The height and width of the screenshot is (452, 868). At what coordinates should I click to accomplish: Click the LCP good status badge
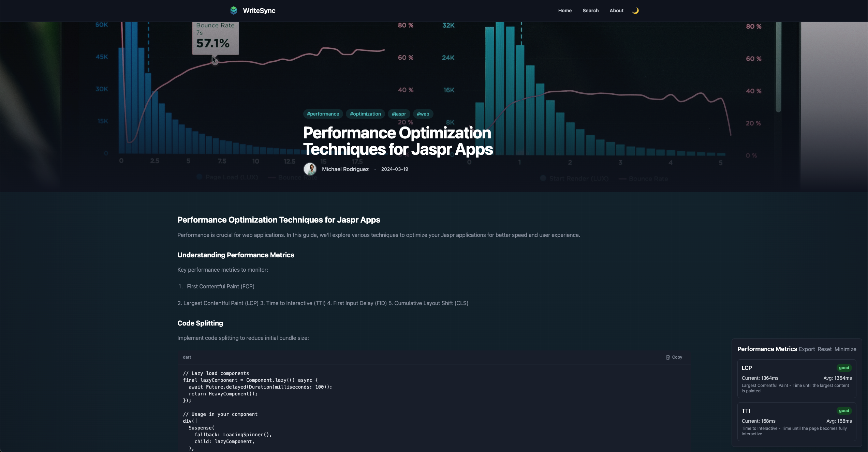844,368
